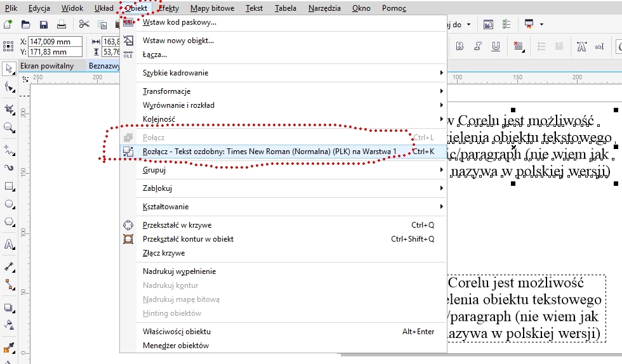Toggle Bold text formatting

pos(460,46)
